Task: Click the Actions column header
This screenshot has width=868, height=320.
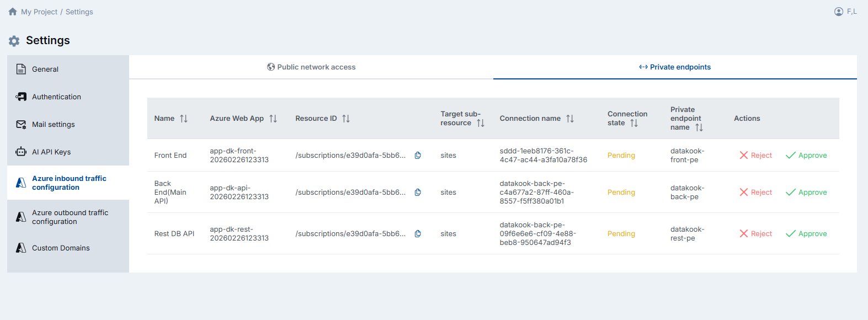Action: [747, 119]
